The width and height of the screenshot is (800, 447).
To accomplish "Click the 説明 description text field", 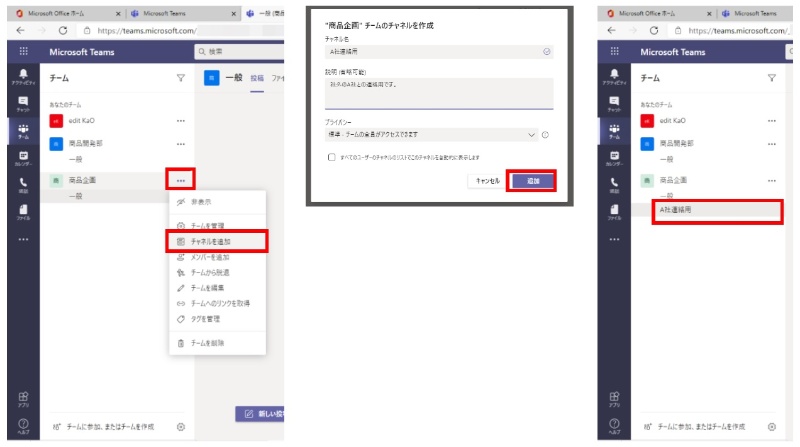I will click(x=440, y=92).
